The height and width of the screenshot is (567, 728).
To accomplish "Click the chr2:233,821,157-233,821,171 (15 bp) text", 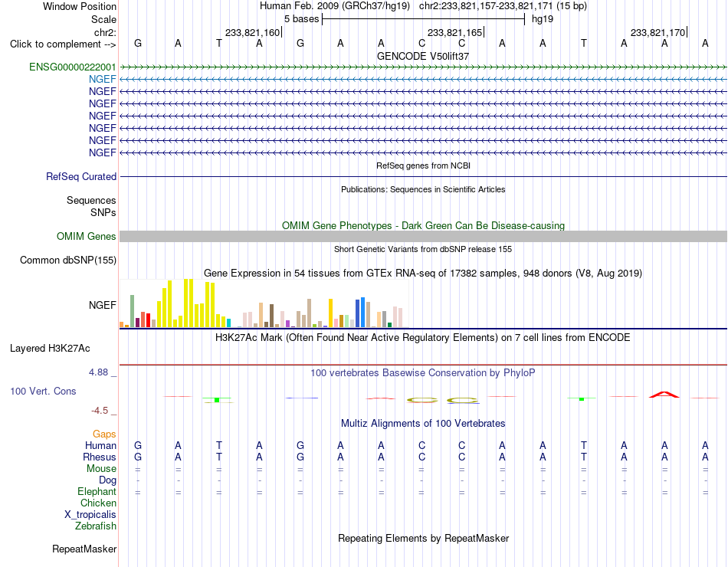I will 503,6.
